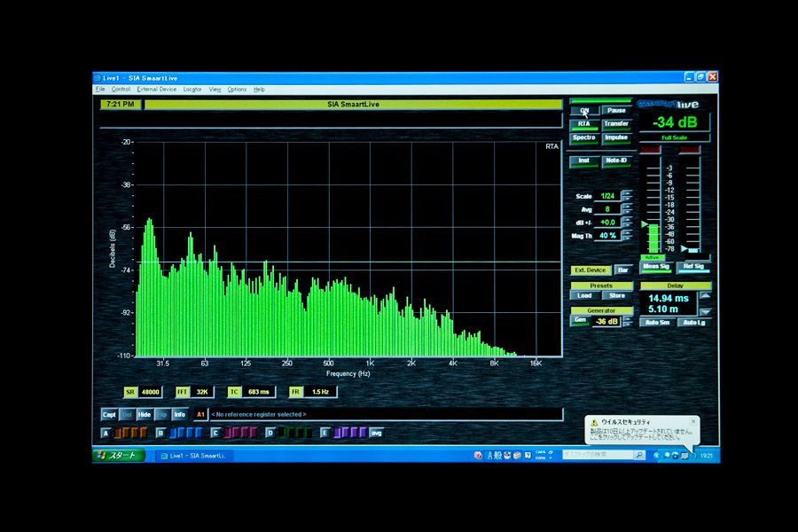The image size is (798, 532).
Task: Click the reference register name field
Action: tap(386, 414)
